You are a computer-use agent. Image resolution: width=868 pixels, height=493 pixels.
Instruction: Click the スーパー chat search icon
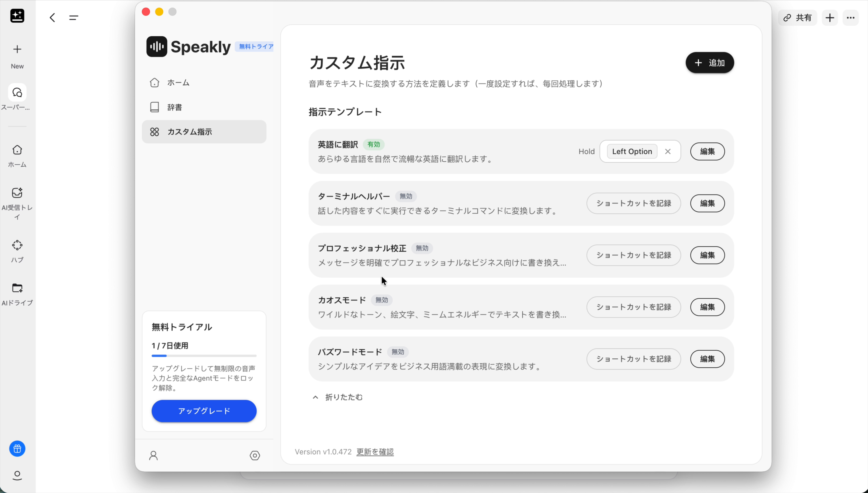point(17,93)
